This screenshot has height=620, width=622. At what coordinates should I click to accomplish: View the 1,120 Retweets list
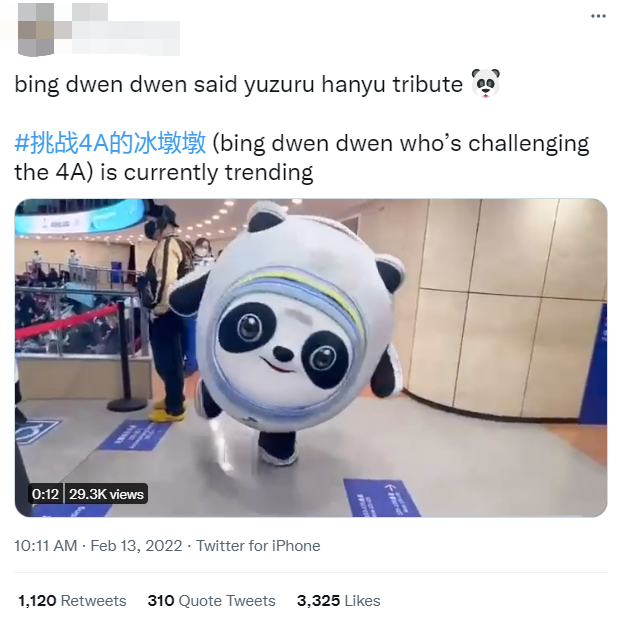(72, 601)
